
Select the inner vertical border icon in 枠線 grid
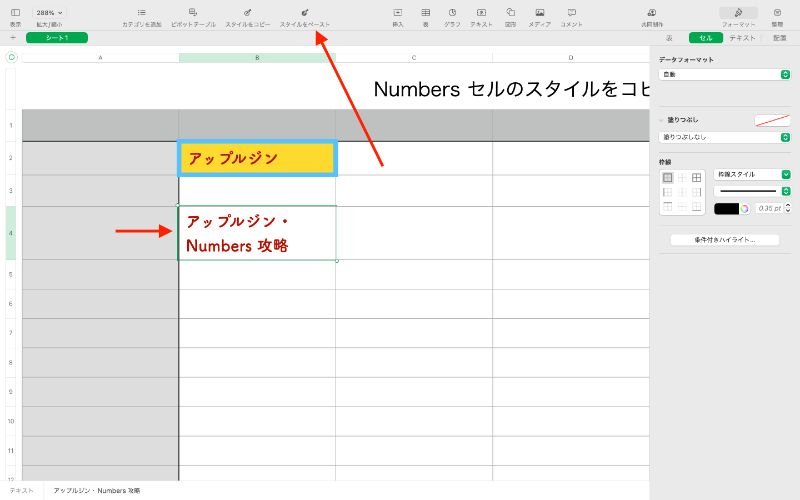[682, 192]
